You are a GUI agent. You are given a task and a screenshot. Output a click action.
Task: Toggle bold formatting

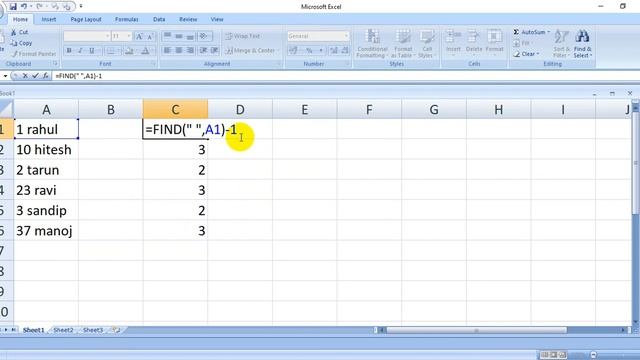click(69, 51)
